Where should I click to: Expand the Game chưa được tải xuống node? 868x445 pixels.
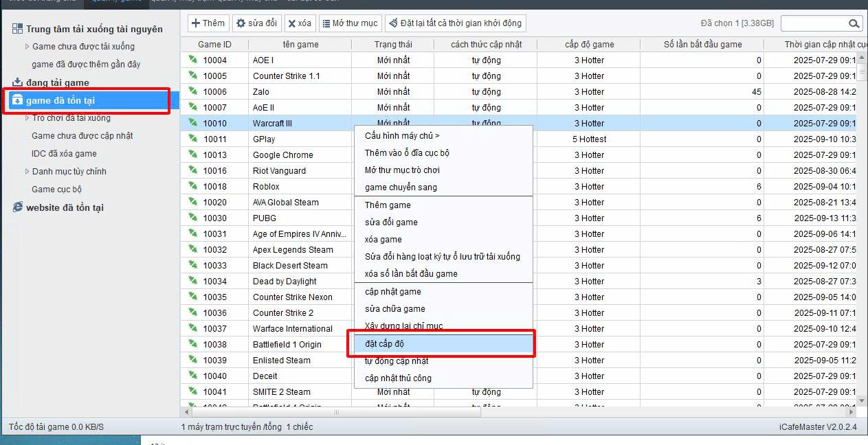[27, 47]
